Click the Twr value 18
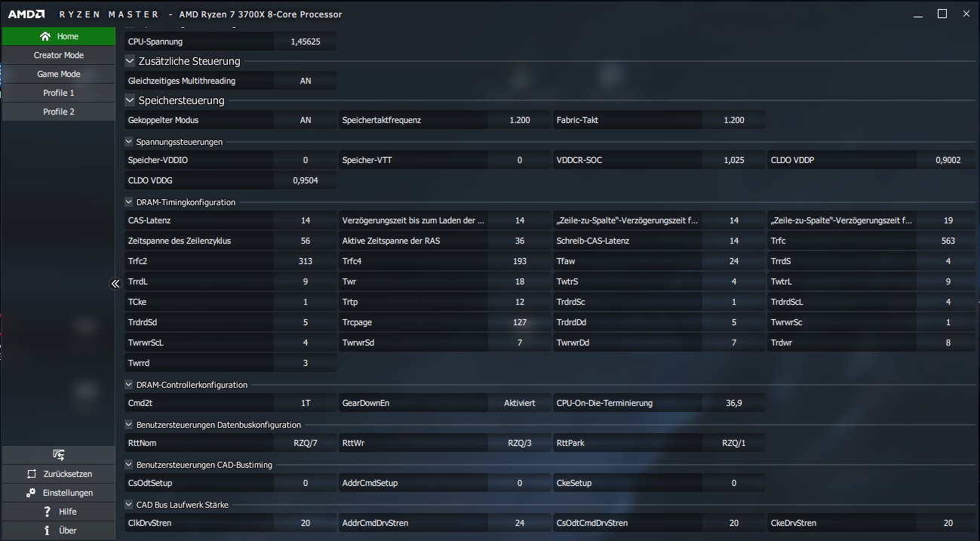This screenshot has height=541, width=980. (520, 281)
